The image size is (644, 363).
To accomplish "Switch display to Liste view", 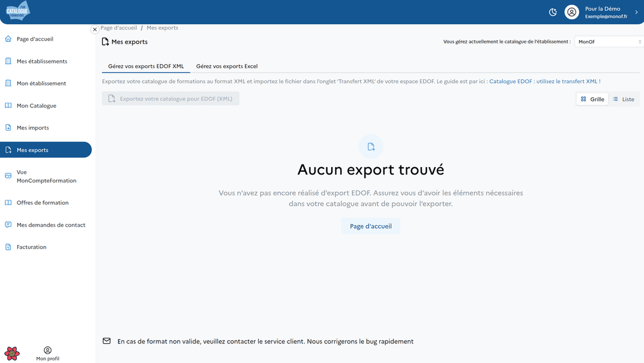I will [624, 99].
